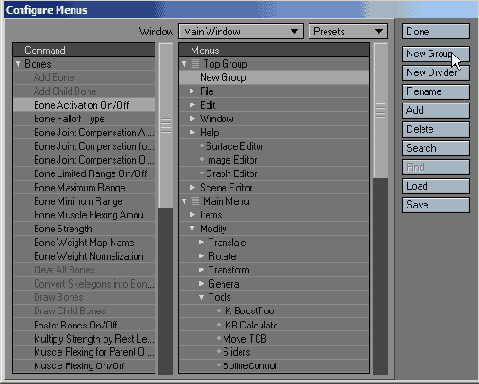Expand the File menu group
Viewport: 479px width, 384px height.
coord(192,91)
